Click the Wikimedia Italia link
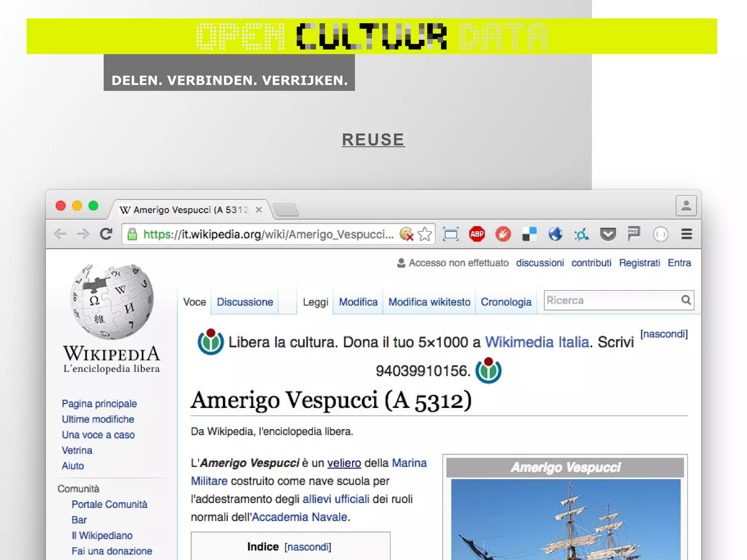This screenshot has width=747, height=560. (x=537, y=342)
